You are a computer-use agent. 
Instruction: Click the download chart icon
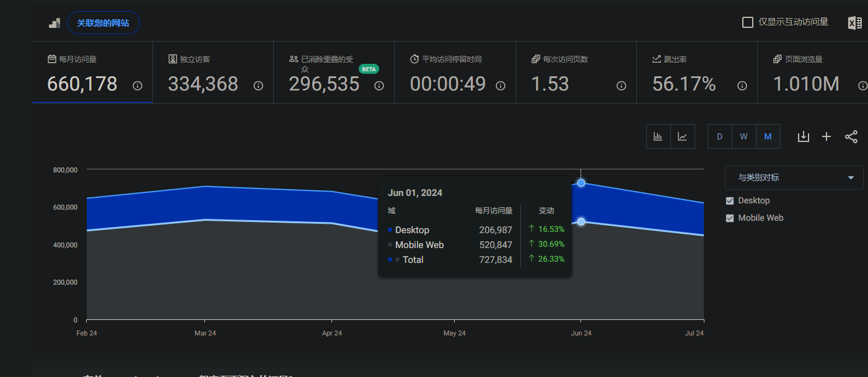[x=803, y=136]
